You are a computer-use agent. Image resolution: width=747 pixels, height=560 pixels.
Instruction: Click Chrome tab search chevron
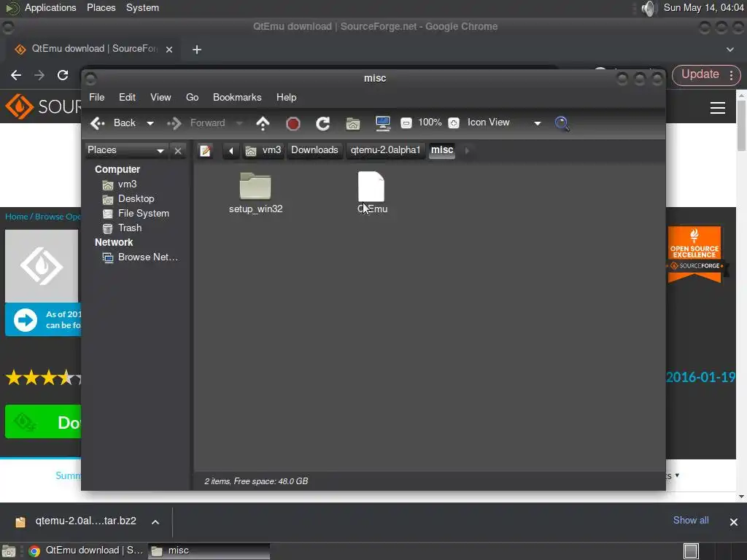[x=729, y=50]
